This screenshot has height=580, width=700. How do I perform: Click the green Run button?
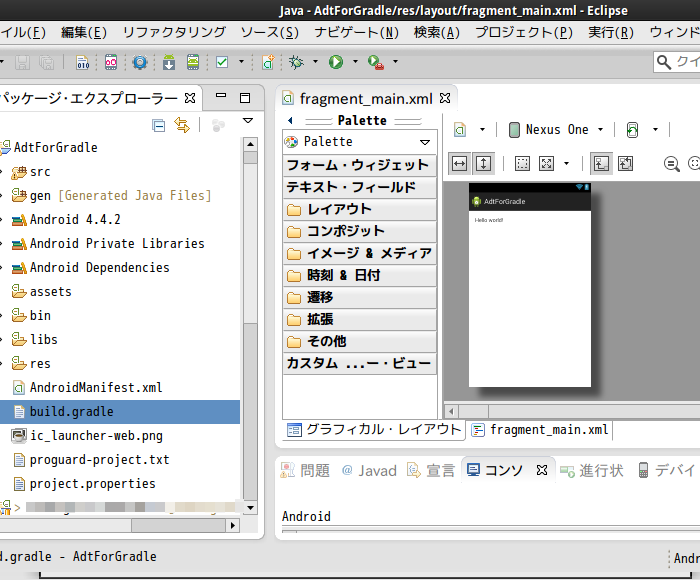tap(336, 62)
